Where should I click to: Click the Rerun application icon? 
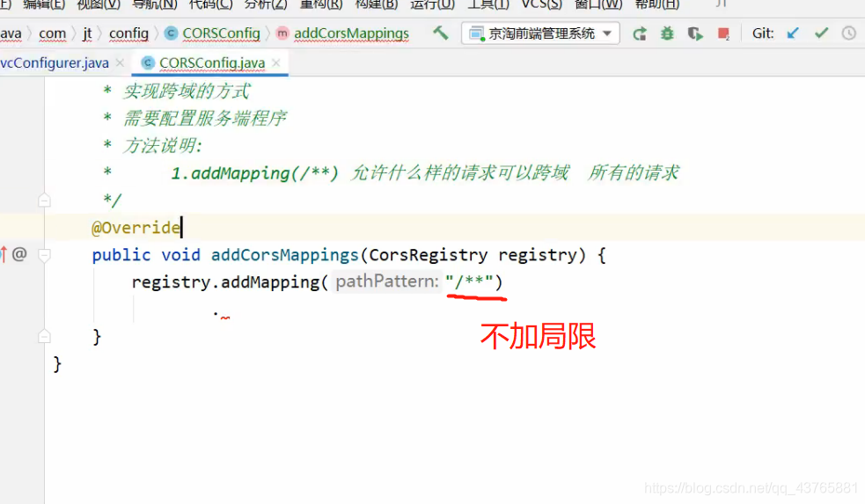[x=640, y=34]
